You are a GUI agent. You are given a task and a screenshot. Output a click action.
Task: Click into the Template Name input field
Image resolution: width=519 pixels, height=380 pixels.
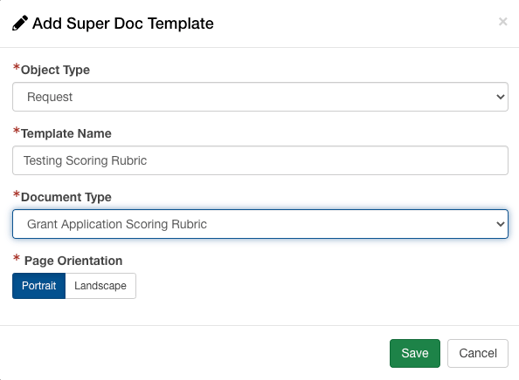tap(260, 160)
